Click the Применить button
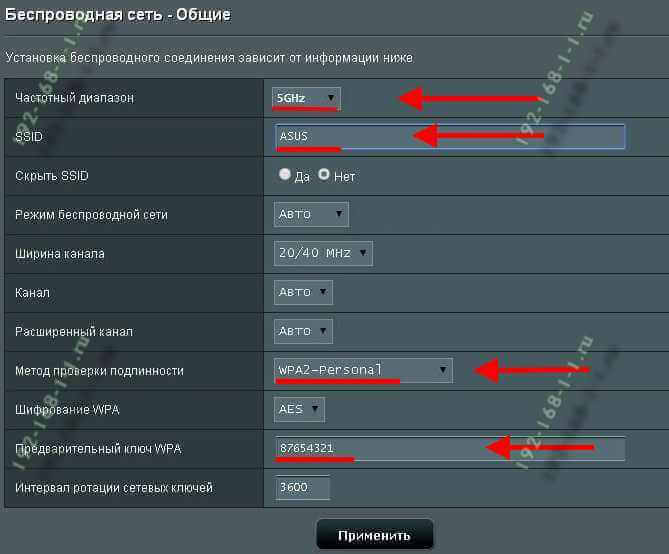 point(375,535)
